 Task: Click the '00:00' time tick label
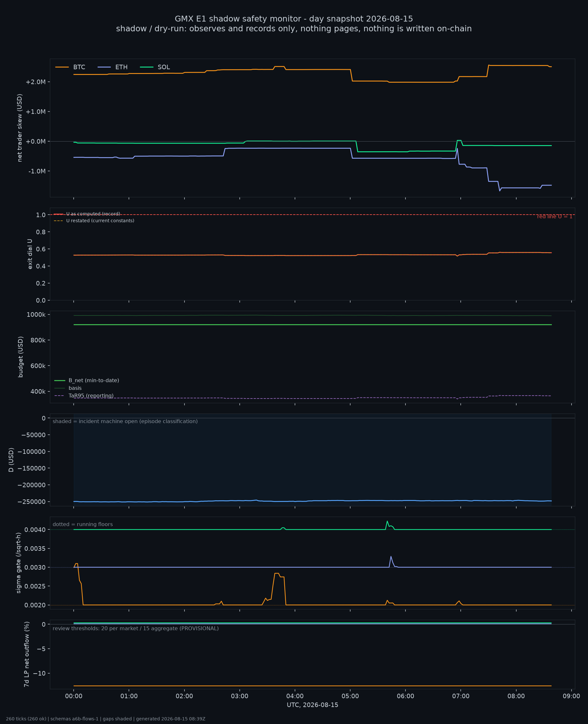click(74, 696)
